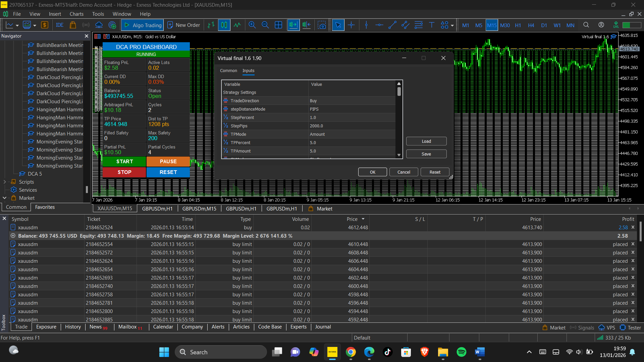Screen dimensions: 644x362
Task: Switch to the Common tab in dialog
Action: point(228,71)
